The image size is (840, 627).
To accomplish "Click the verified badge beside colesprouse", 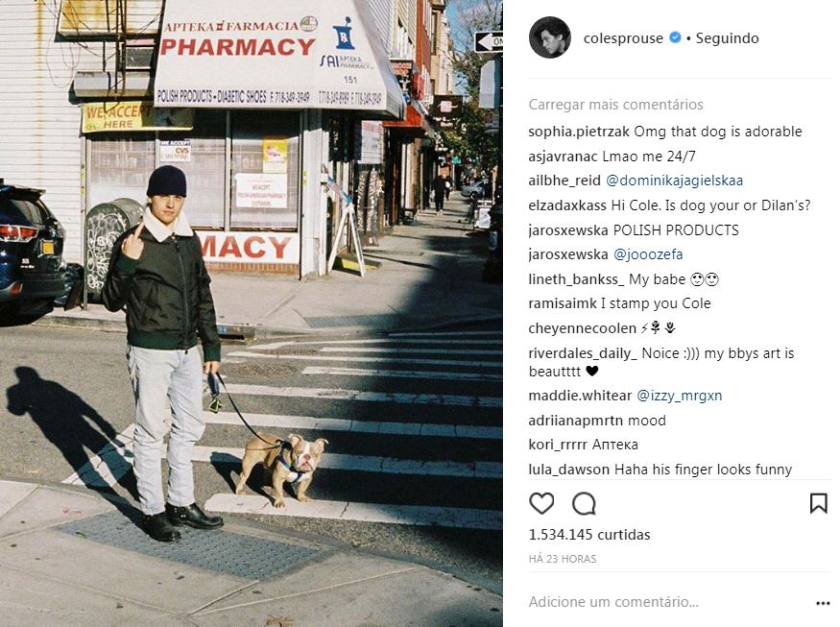I will click(x=675, y=37).
